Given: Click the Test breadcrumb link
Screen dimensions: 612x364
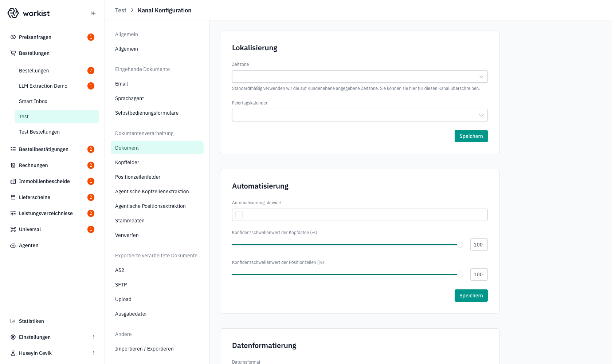Looking at the screenshot, I should point(121,10).
